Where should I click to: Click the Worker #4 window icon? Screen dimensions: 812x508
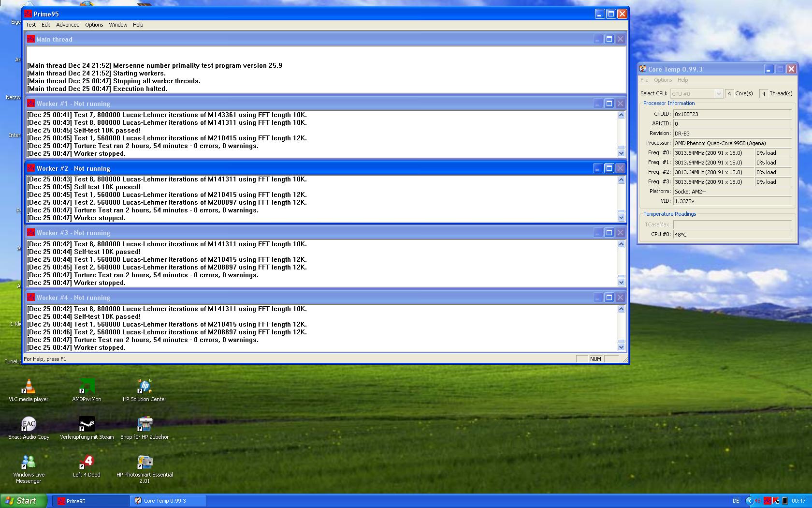31,298
